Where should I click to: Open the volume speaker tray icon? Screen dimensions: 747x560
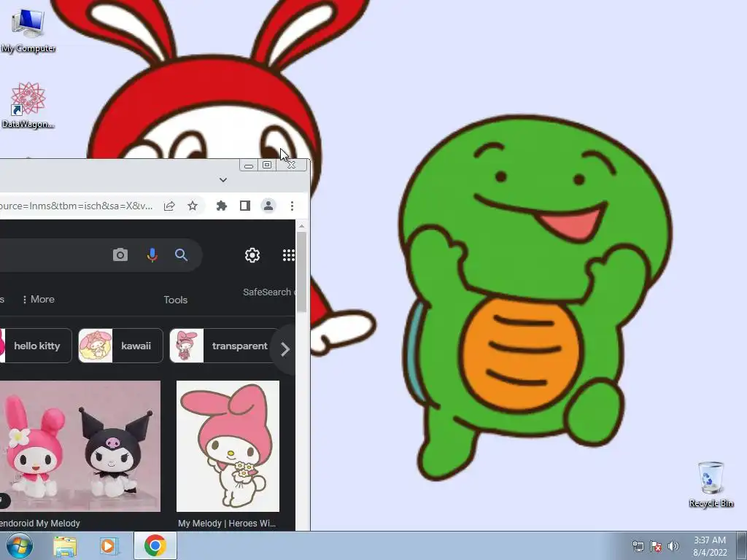[673, 546]
